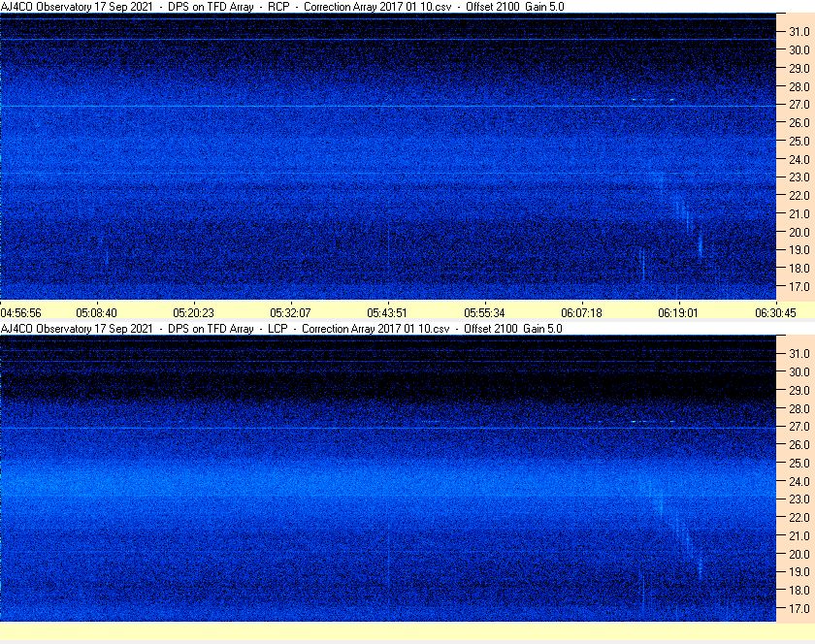Screen dimensions: 815x644
Task: Select the 05:08:40 time label
Action: coord(97,313)
